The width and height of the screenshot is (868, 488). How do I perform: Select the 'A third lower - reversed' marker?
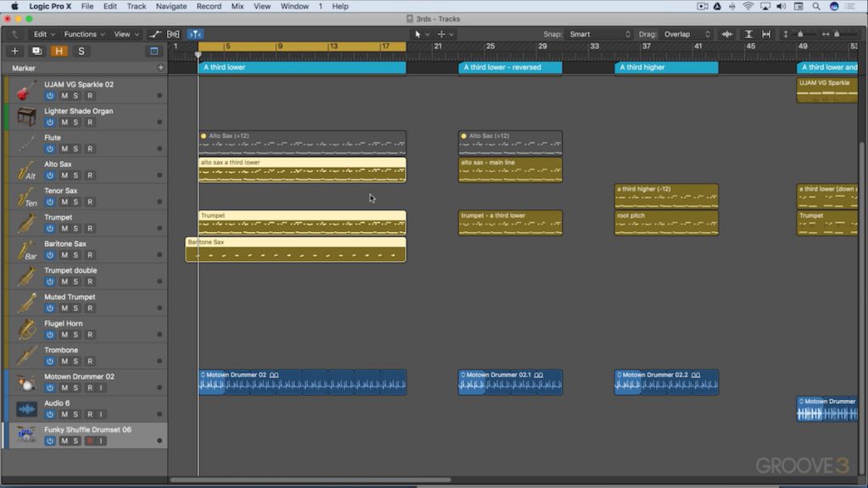(x=509, y=68)
